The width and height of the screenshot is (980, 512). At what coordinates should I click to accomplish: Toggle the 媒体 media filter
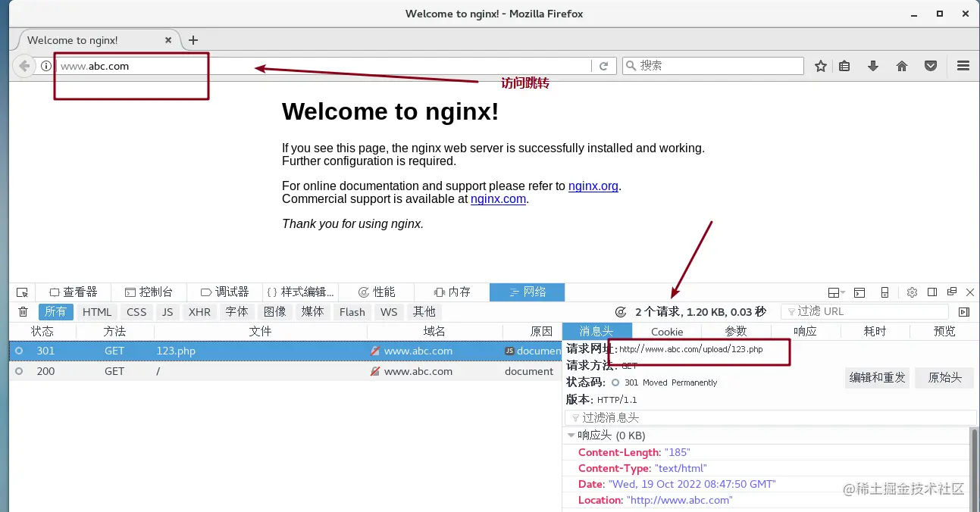click(313, 311)
